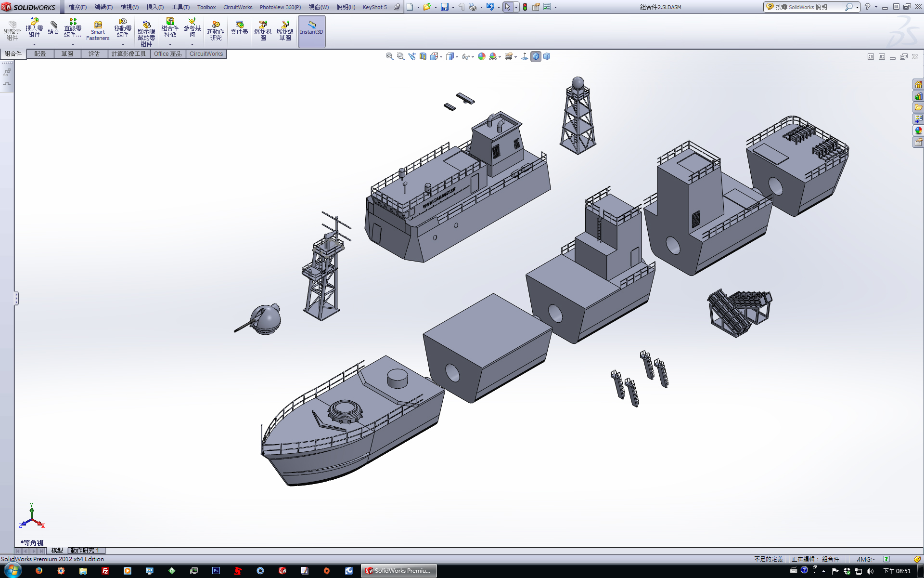Viewport: 924px width, 578px height.
Task: Click Edit Appearance color ball icon
Action: pos(481,56)
